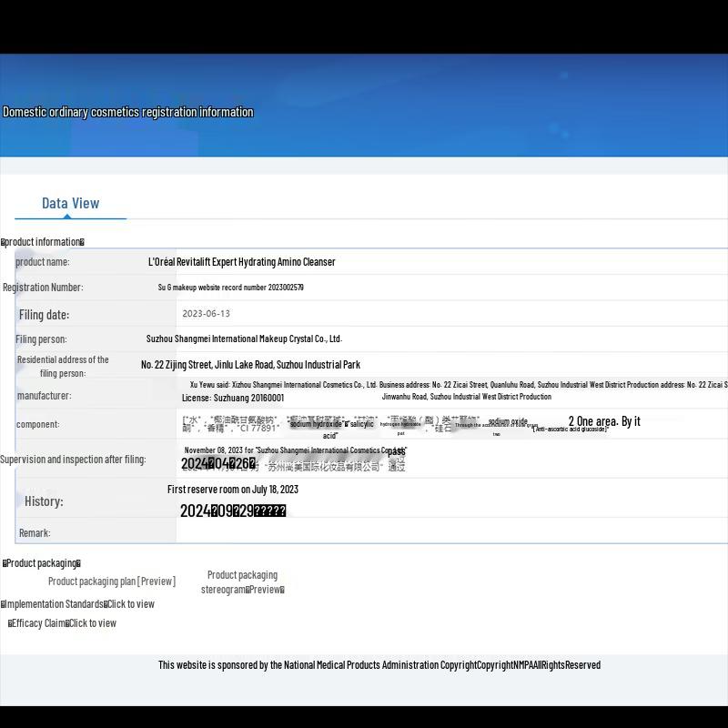Click the product information section header
This screenshot has width=728, height=728.
[x=43, y=242]
